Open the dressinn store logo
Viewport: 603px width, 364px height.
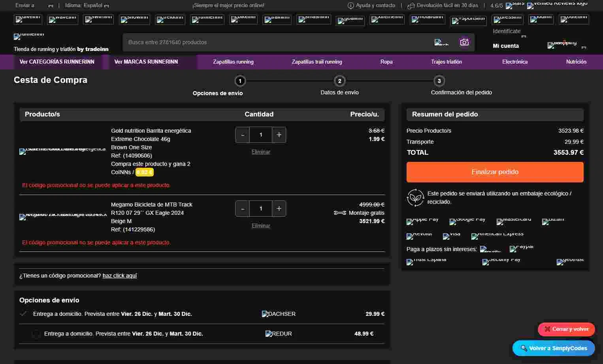pyautogui.click(x=507, y=19)
